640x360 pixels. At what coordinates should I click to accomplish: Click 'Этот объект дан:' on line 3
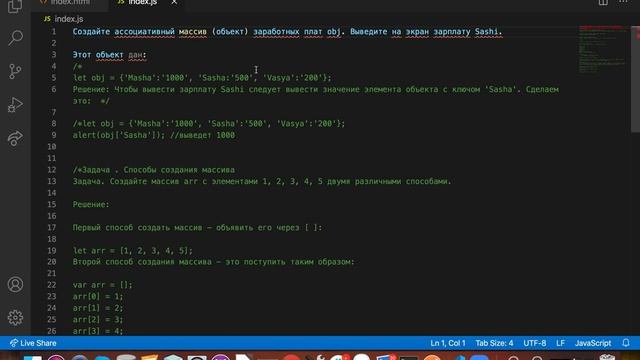[x=109, y=55]
